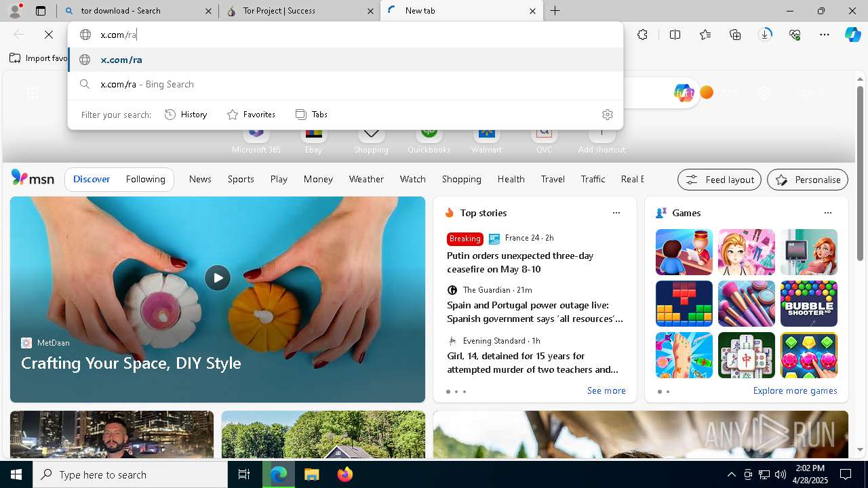Open the Edge profile icon

15,11
